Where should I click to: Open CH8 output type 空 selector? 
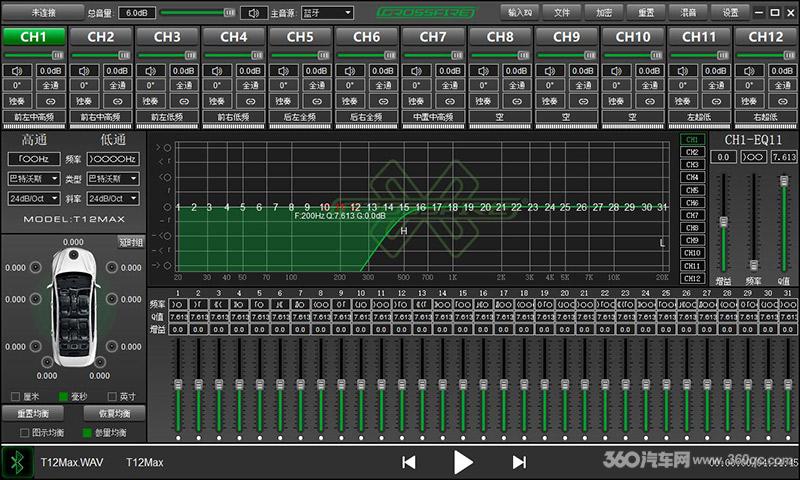pyautogui.click(x=499, y=117)
